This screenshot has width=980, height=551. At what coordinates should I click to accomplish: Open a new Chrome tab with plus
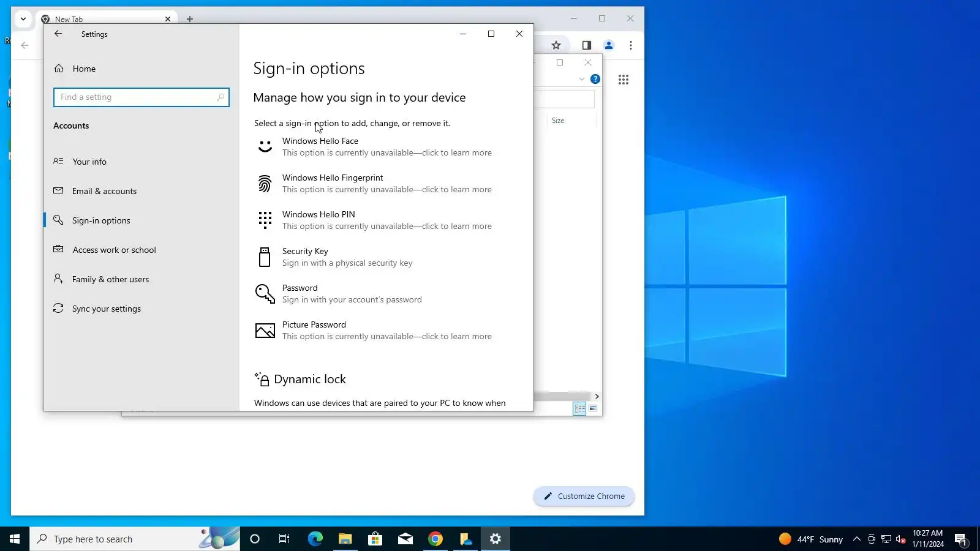[190, 19]
